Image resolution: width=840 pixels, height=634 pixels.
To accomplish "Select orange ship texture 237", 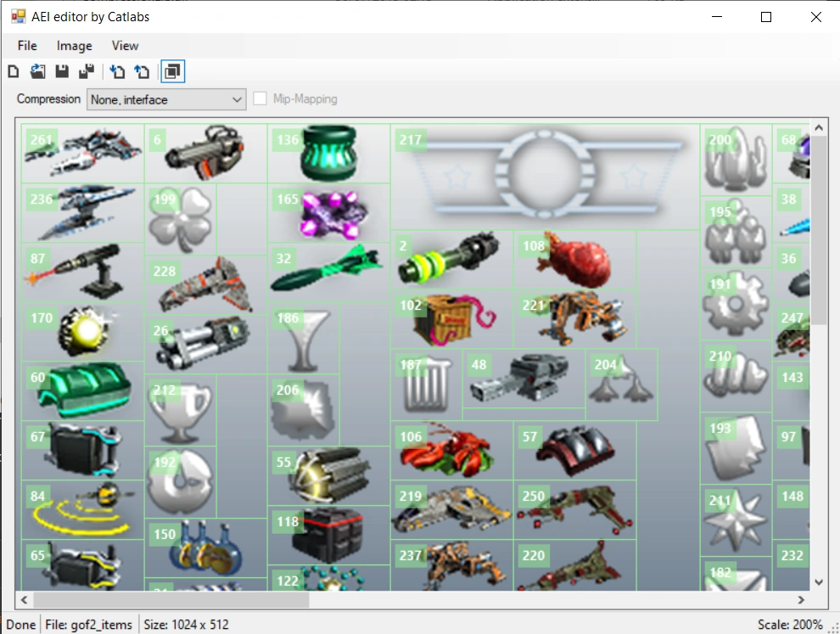I will 452,565.
